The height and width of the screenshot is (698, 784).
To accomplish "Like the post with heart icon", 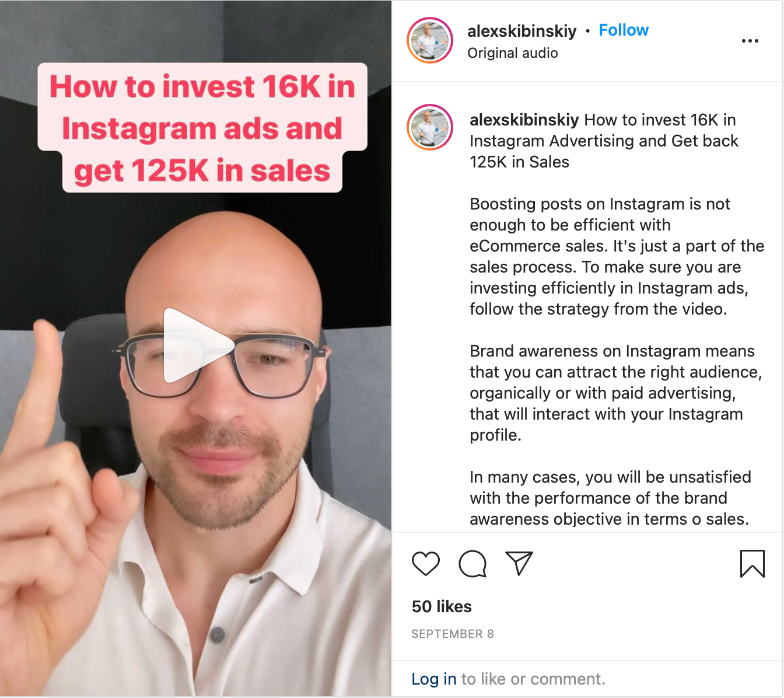I will 426,564.
